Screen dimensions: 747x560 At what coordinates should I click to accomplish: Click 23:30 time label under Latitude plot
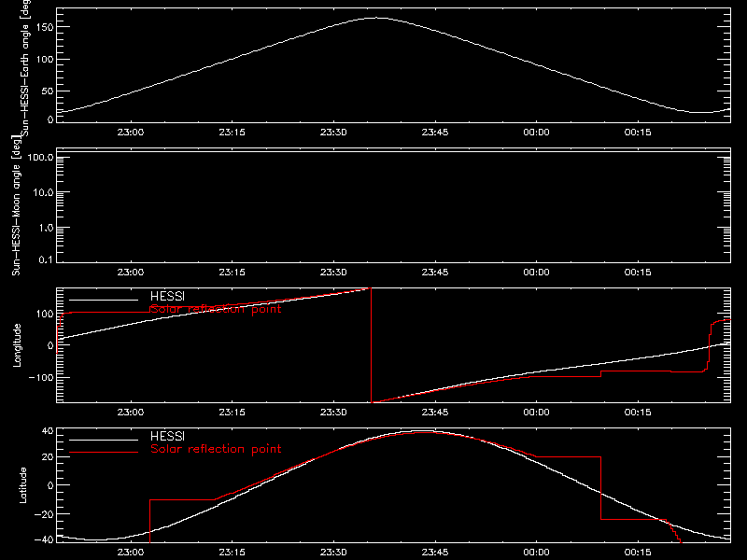click(333, 552)
